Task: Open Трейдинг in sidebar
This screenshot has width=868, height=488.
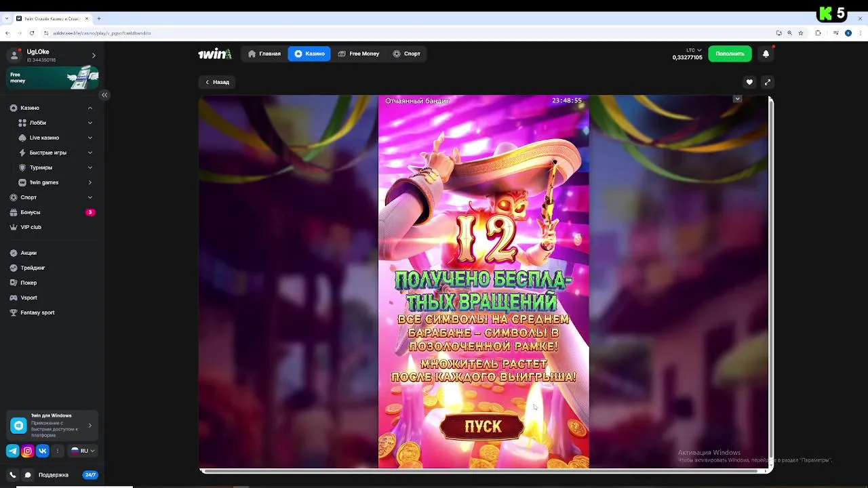Action: click(x=52, y=268)
